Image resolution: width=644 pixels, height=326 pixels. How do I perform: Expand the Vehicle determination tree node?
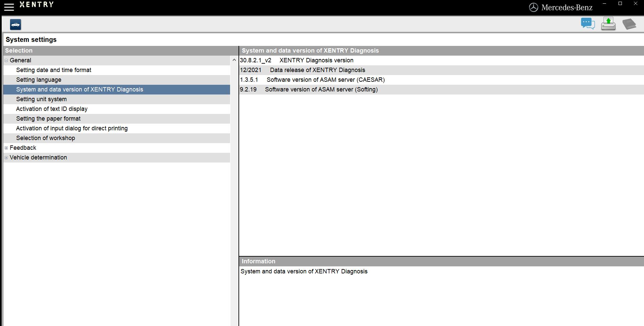click(6, 157)
